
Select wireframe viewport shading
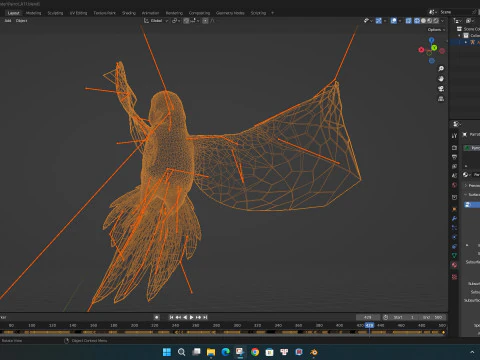pyautogui.click(x=417, y=21)
